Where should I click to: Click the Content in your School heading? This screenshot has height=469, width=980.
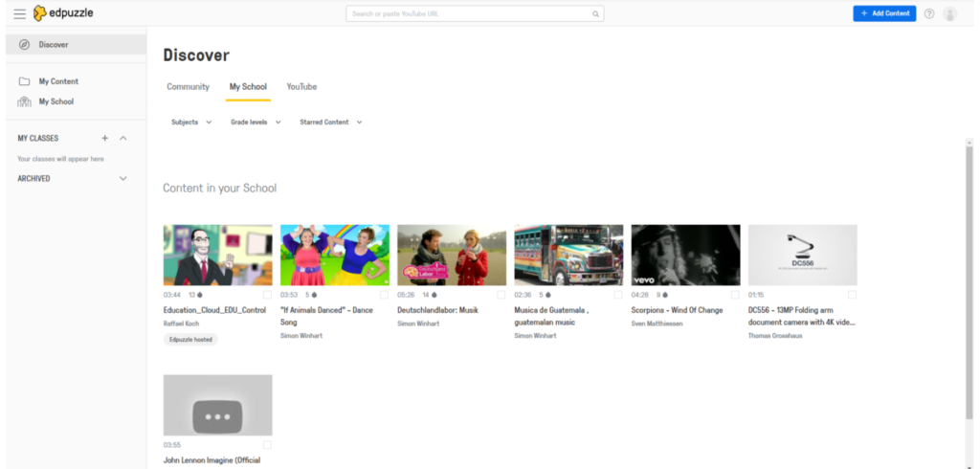219,189
